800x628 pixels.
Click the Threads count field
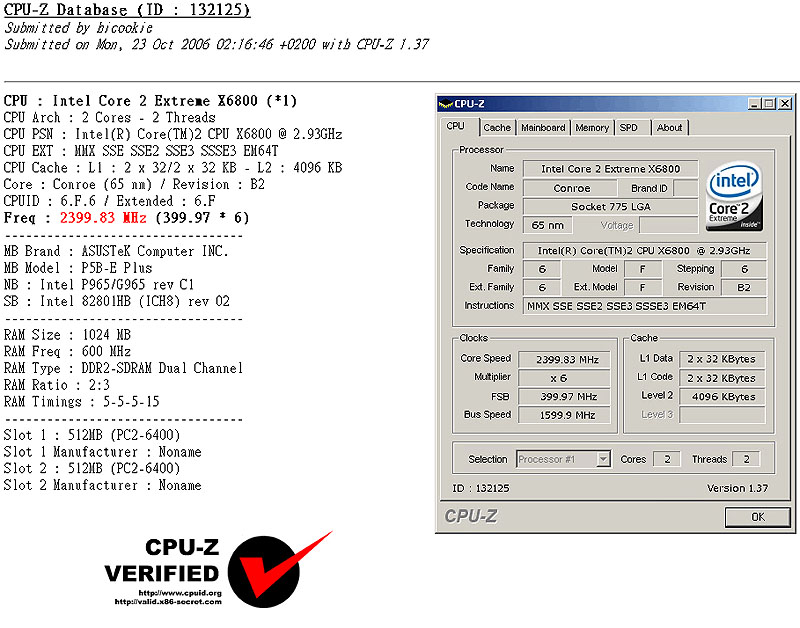tap(746, 459)
